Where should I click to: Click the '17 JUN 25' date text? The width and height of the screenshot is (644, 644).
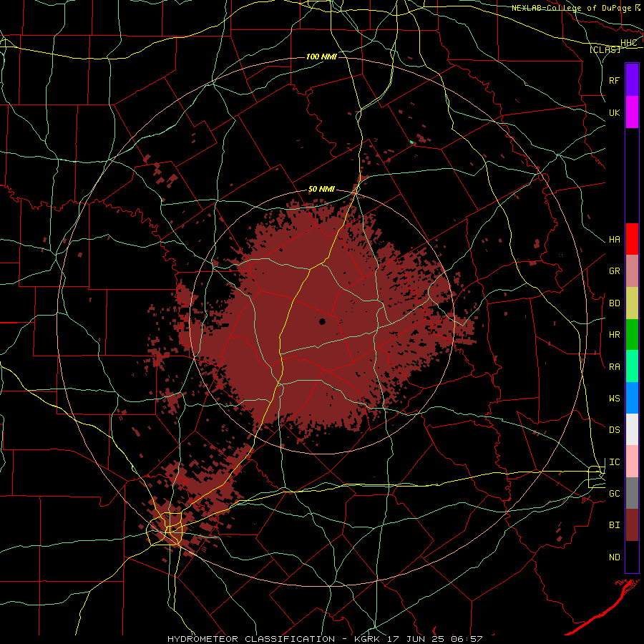point(416,639)
